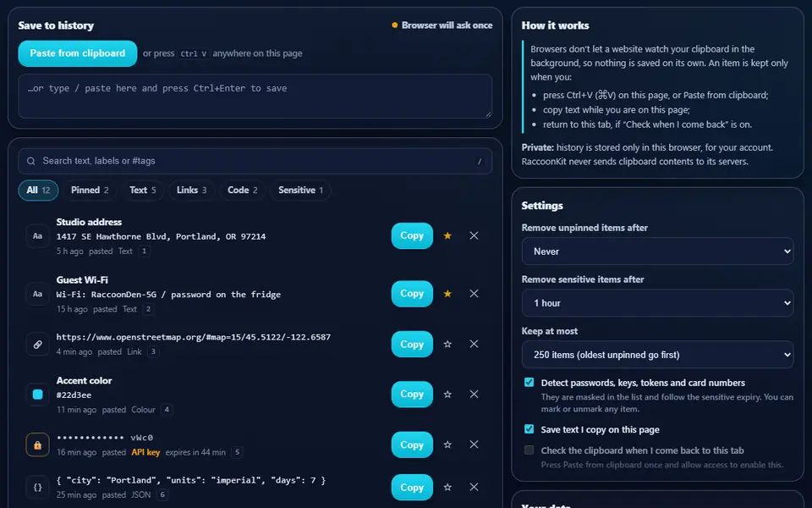The image size is (812, 508).
Task: Show the Links filter tab
Action: (x=192, y=190)
